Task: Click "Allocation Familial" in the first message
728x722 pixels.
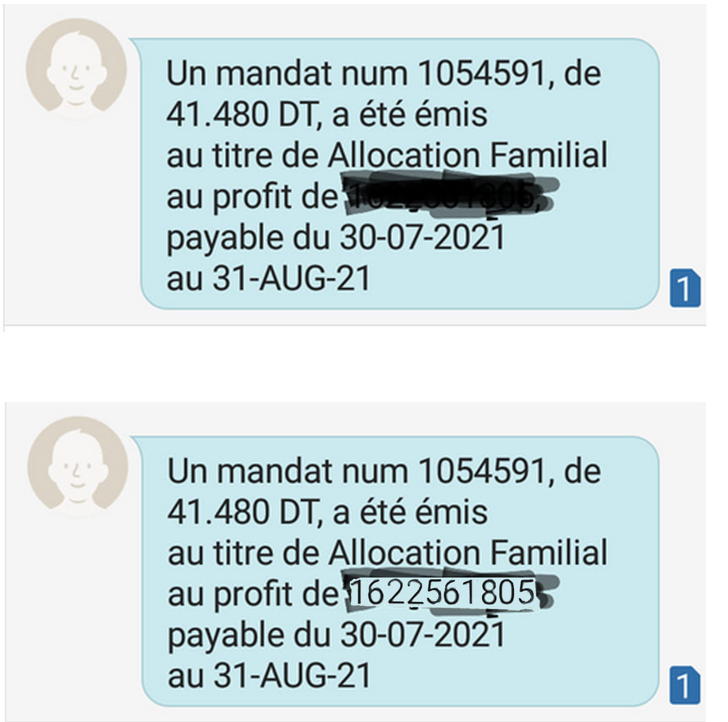Action: 467,156
